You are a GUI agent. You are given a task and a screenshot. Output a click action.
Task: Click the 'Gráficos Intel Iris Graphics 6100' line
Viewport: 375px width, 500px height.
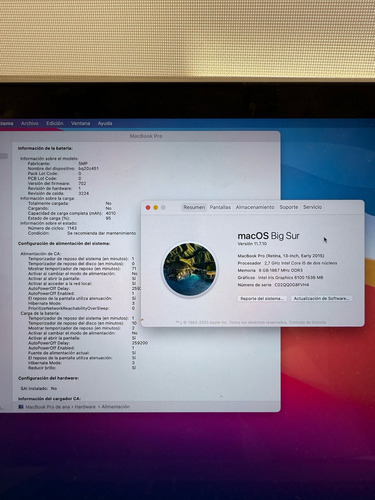pyautogui.click(x=280, y=277)
